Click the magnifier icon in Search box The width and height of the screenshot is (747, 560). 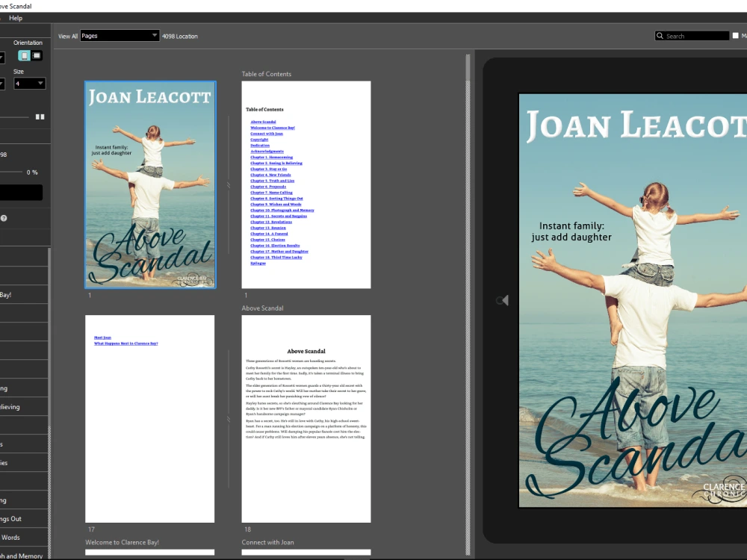(660, 36)
